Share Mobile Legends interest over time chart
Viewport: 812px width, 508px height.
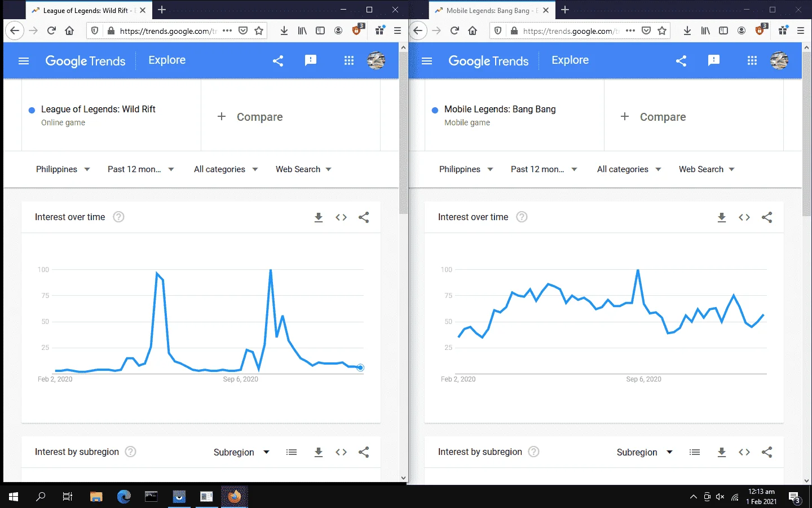pyautogui.click(x=767, y=217)
